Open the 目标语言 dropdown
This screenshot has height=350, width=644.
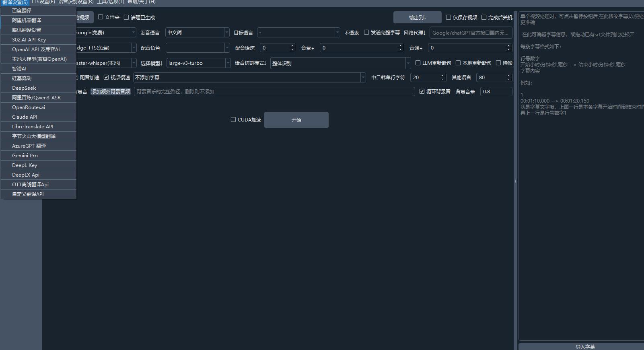[337, 33]
